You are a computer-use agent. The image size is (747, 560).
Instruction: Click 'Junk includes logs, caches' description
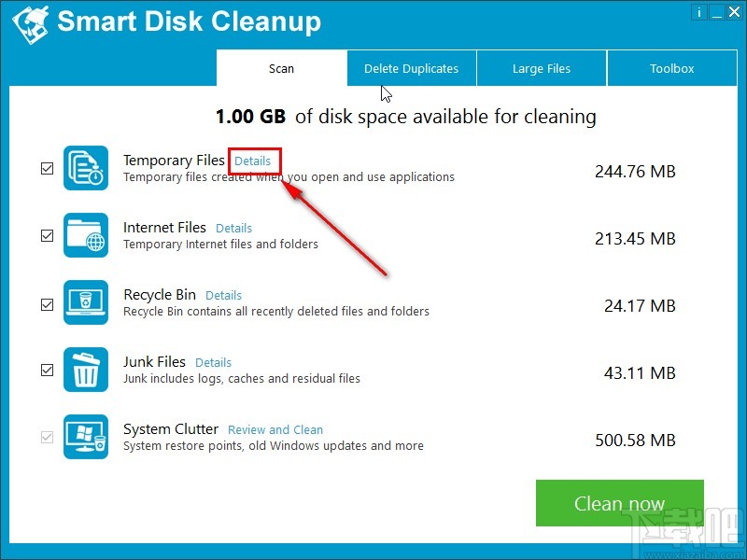242,379
